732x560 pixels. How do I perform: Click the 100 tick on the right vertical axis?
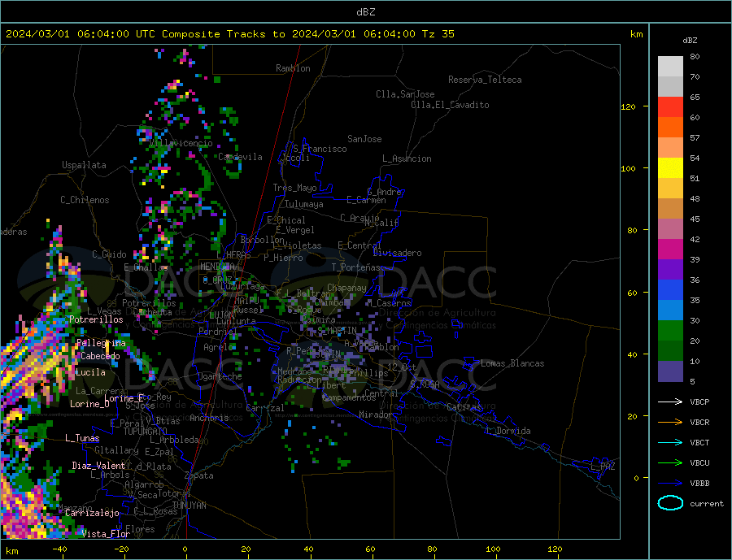(628, 168)
